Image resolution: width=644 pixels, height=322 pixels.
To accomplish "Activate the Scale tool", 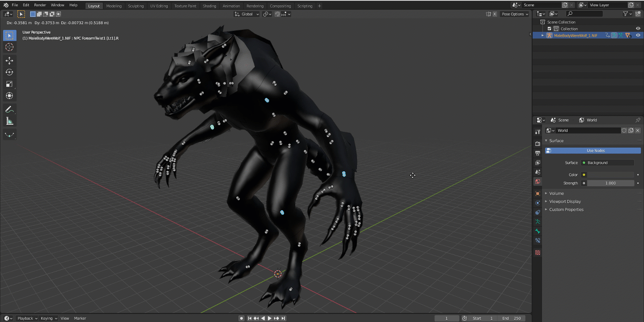I will coord(9,84).
